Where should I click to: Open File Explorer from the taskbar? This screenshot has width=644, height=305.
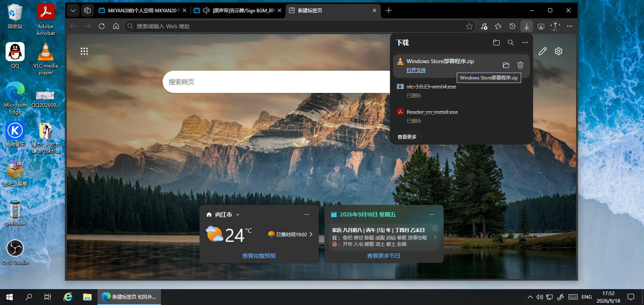click(x=87, y=297)
